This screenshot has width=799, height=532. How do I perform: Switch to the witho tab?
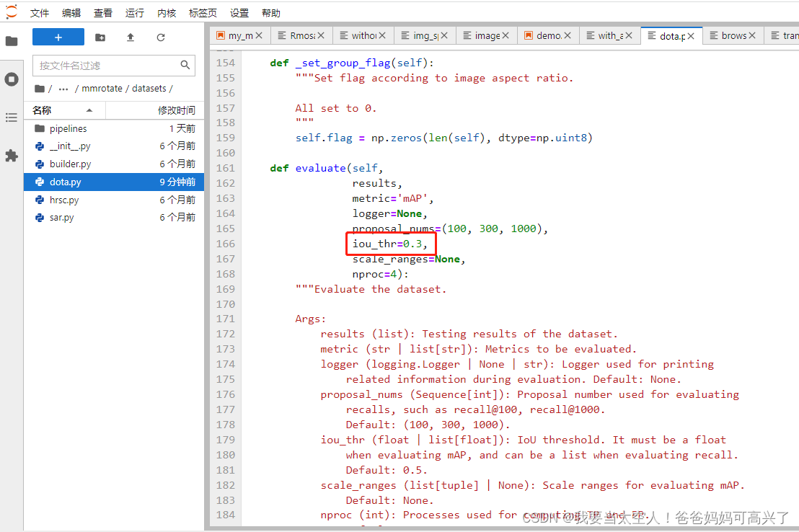[364, 35]
